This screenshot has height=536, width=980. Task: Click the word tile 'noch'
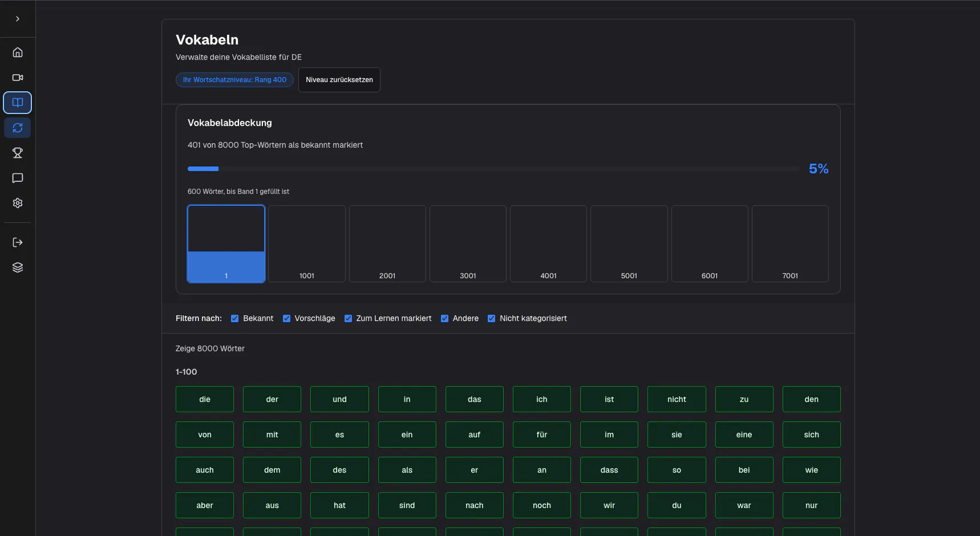pos(542,505)
